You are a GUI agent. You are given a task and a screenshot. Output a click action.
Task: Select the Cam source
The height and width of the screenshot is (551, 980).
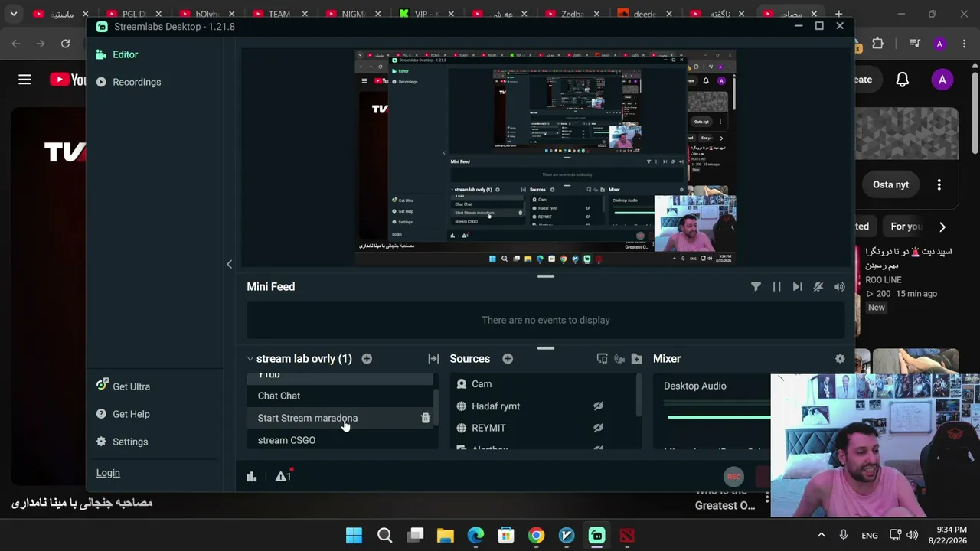pyautogui.click(x=543, y=384)
